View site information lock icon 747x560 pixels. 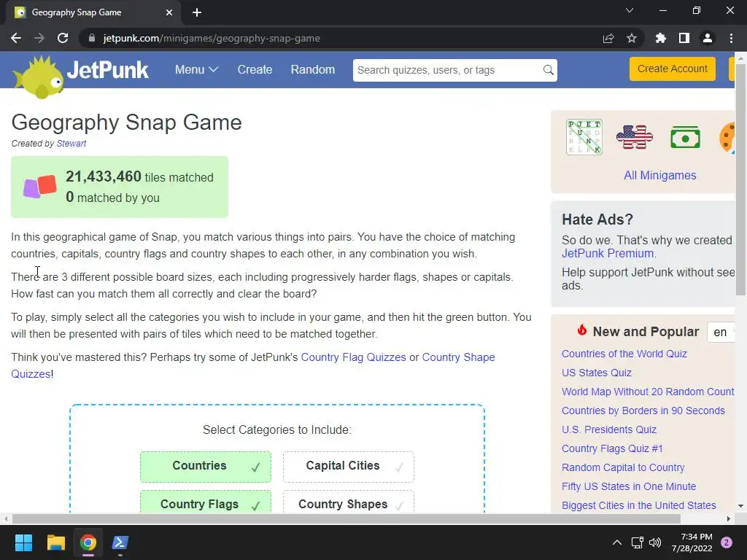coord(92,38)
